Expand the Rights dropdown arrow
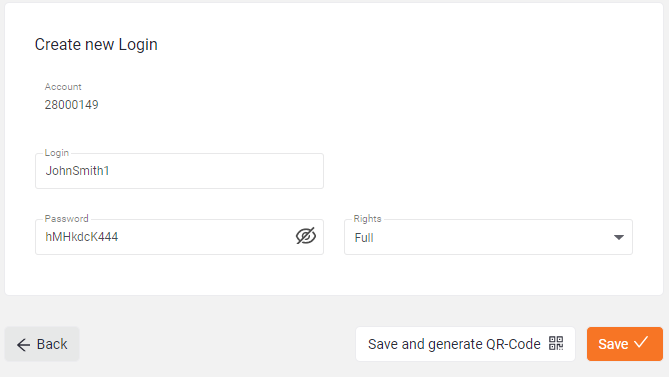The image size is (669, 377). coord(619,237)
